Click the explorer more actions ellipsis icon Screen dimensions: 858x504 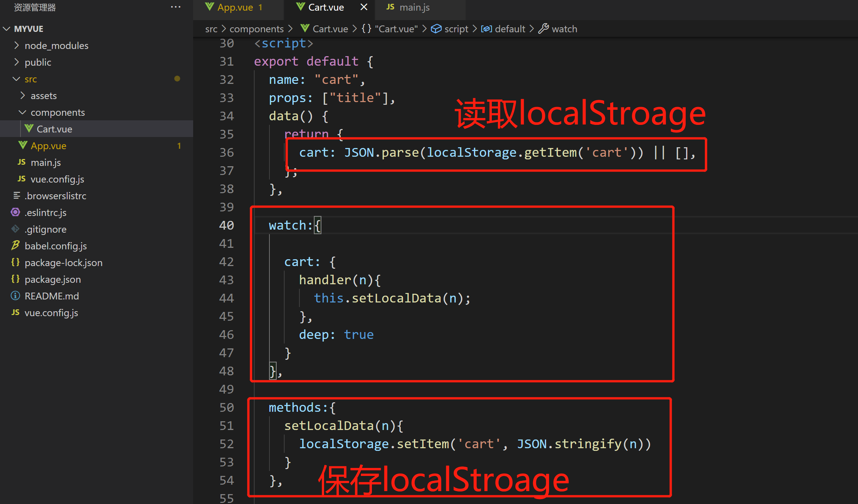175,7
